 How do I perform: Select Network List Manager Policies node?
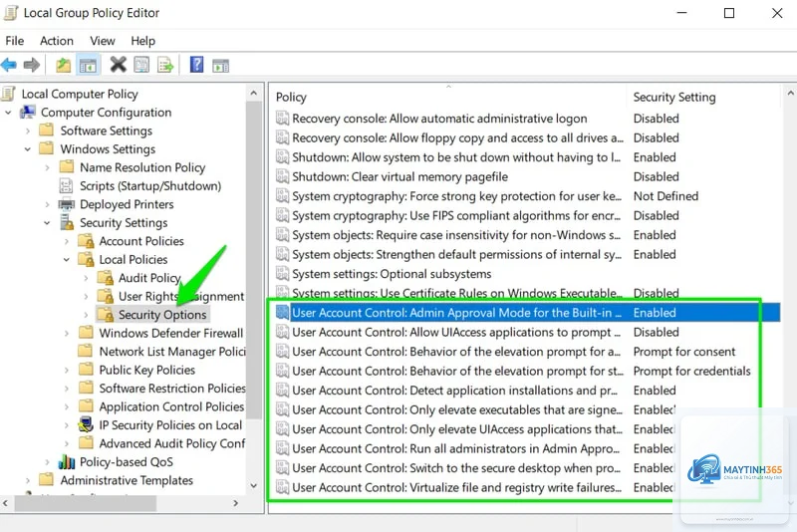coord(172,352)
